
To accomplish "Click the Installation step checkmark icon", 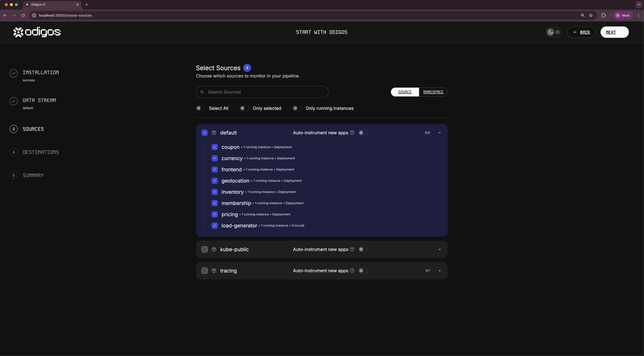I will [x=13, y=73].
